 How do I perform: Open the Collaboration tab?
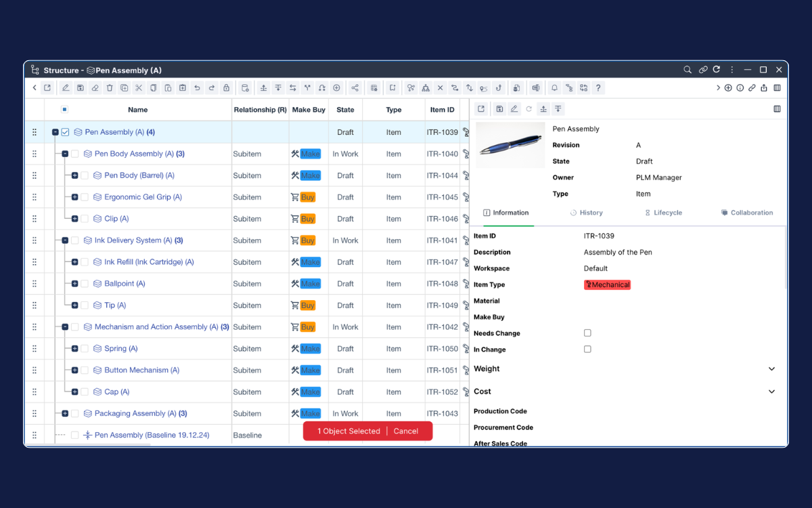pos(747,213)
